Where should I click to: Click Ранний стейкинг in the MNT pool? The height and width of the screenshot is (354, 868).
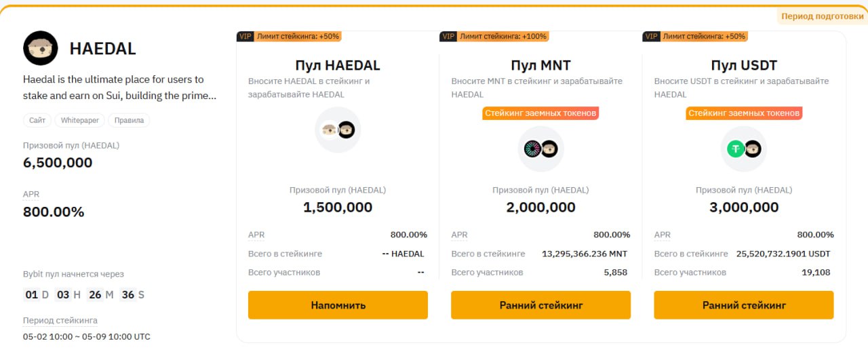tap(540, 305)
